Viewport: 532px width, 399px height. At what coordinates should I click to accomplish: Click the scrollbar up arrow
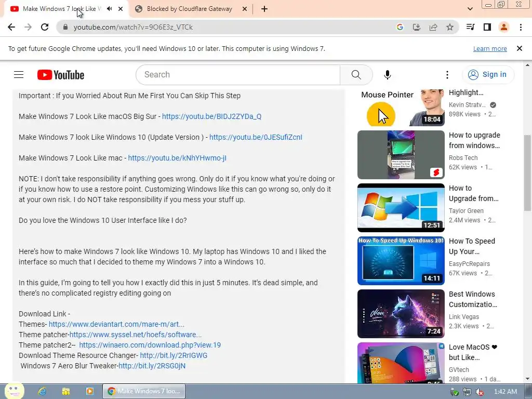point(528,65)
